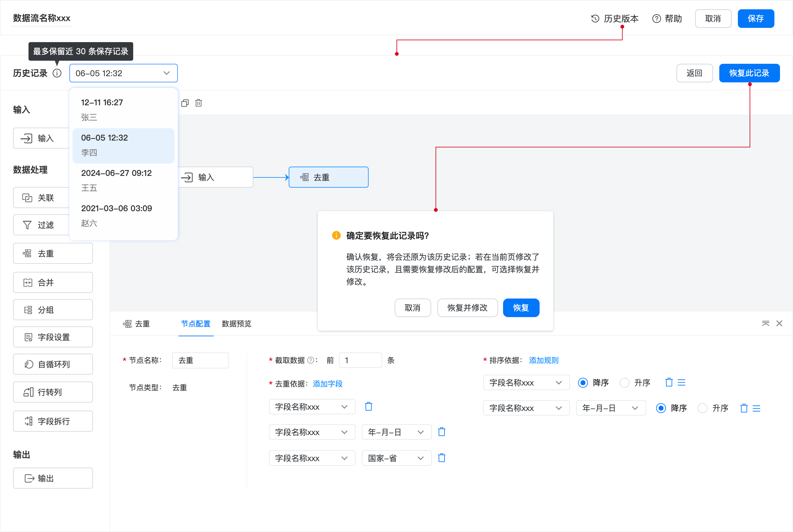Click the drag handle on first sort rule
The image size is (793, 532).
point(681,383)
